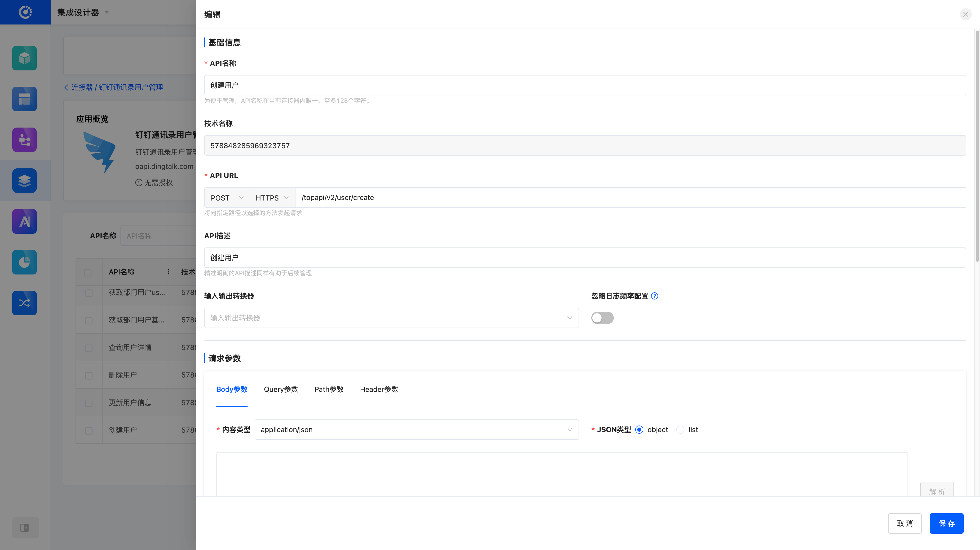Open the purple letter A sidebar icon
The width and height of the screenshot is (980, 550).
[x=24, y=221]
